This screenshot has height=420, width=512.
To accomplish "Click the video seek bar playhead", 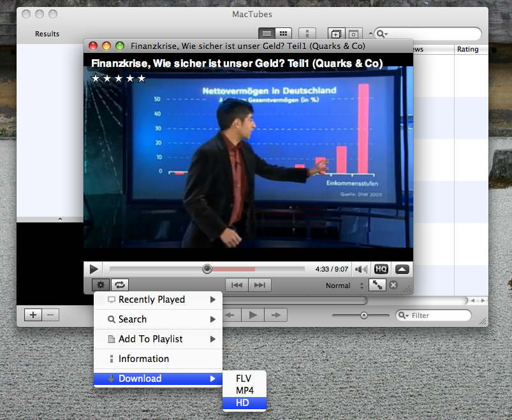I will point(207,270).
